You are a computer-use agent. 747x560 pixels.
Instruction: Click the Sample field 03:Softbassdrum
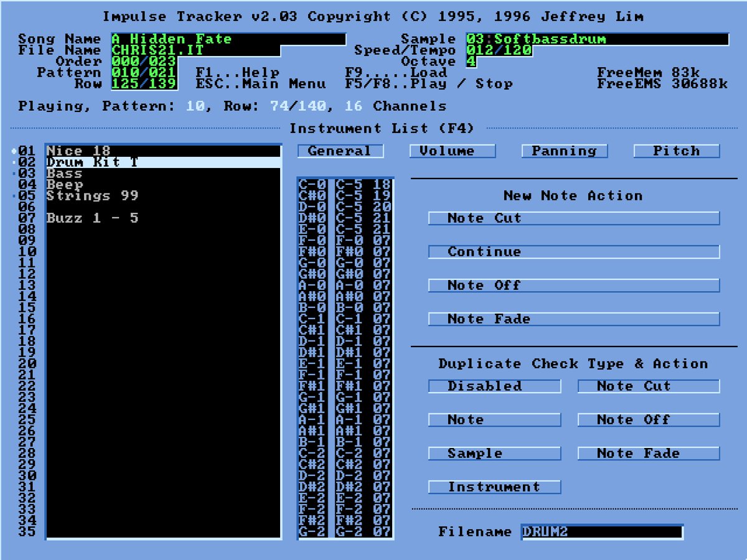(x=598, y=39)
